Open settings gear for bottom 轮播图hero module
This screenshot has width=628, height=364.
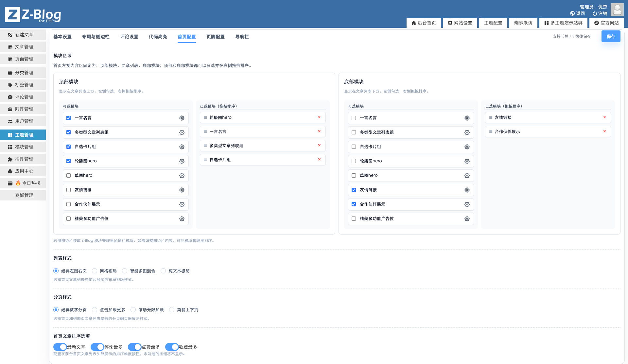(x=467, y=161)
